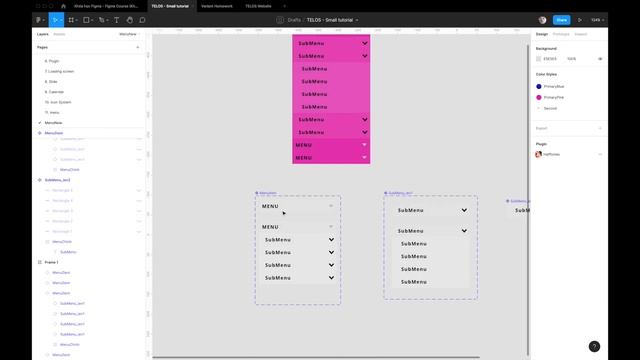Switch to the Prototype tab

(561, 34)
